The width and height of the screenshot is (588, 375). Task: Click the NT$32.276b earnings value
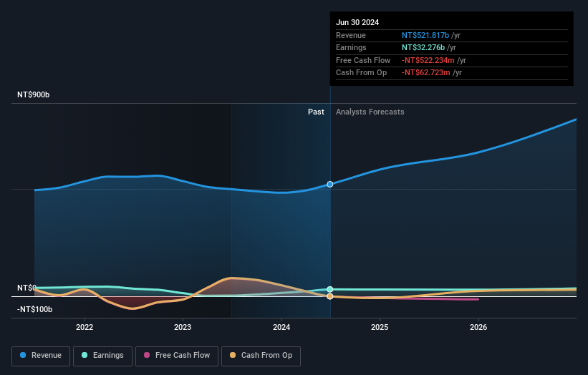pos(423,47)
